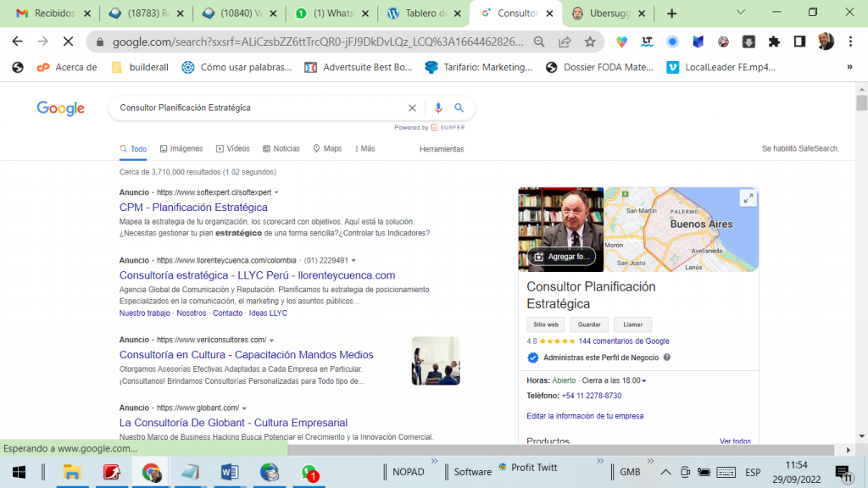
Task: Select the Imágenes search filter
Action: (181, 149)
